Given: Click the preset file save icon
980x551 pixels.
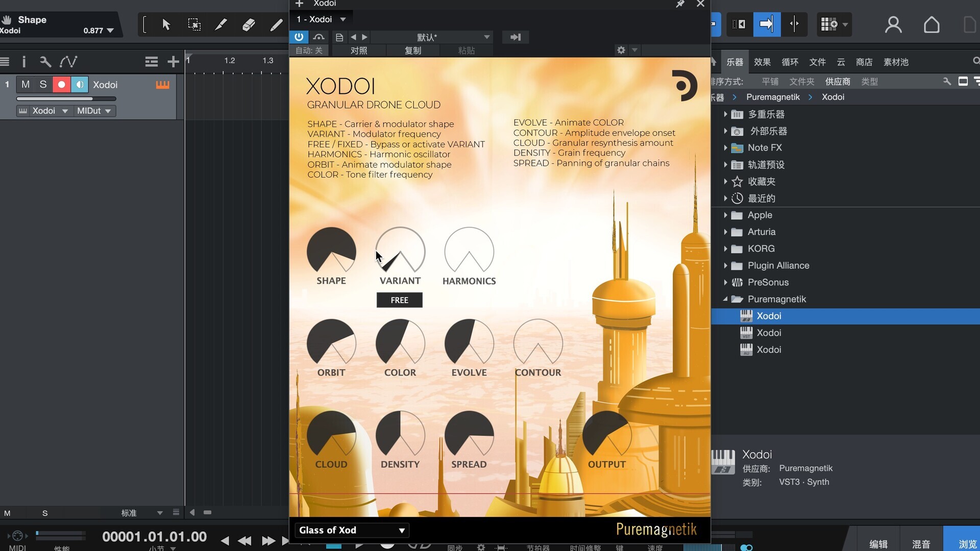Looking at the screenshot, I should 339,37.
